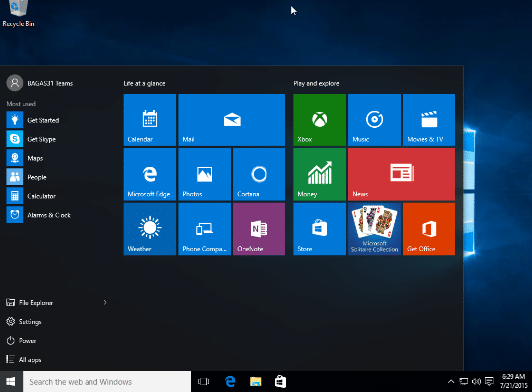Launch the OneNote tile
Image resolution: width=532 pixels, height=392 pixels.
pos(259,229)
